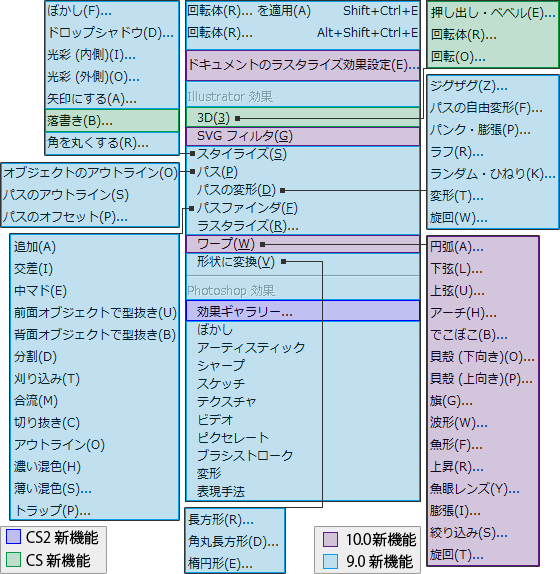Open the ワープ(W) submenu
The image size is (560, 574).
tap(303, 244)
